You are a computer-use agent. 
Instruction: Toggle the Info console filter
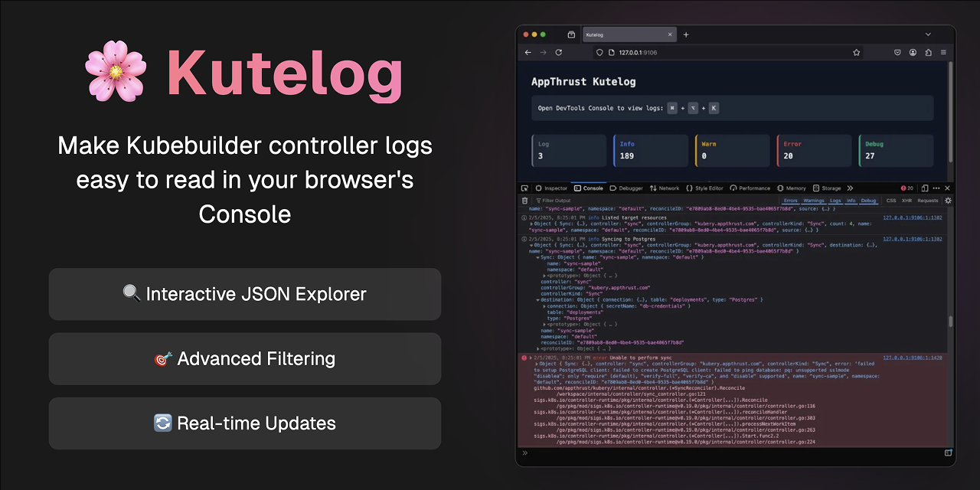click(x=851, y=201)
